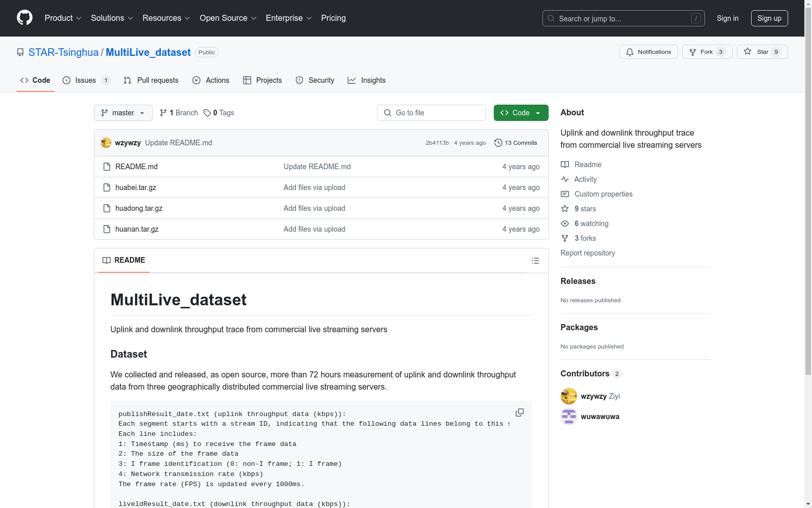
Task: Open the Security tab
Action: click(x=315, y=80)
